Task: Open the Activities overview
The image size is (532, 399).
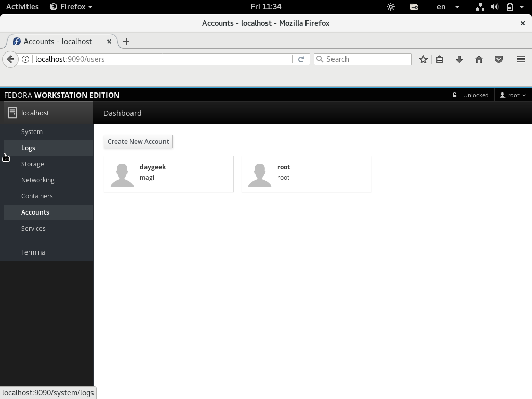Action: tap(22, 7)
